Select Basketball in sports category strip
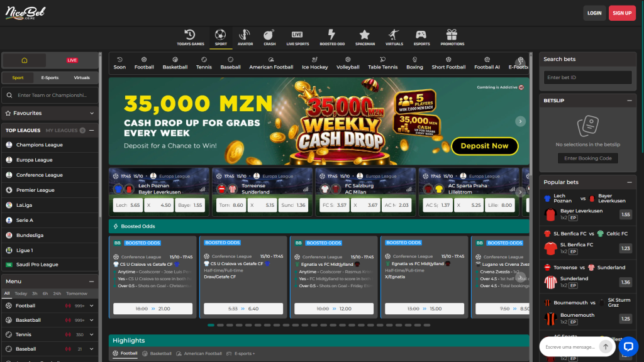This screenshot has width=644, height=362. (x=175, y=63)
